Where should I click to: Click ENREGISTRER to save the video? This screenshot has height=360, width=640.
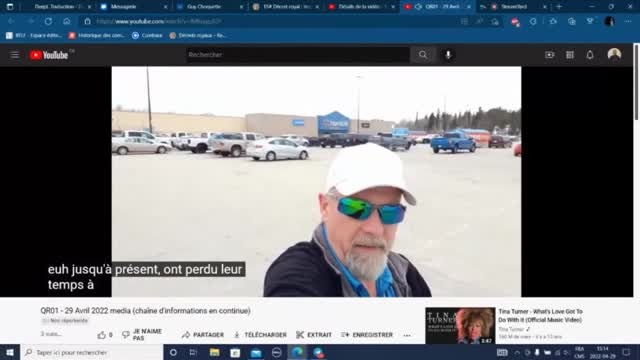coord(367,335)
